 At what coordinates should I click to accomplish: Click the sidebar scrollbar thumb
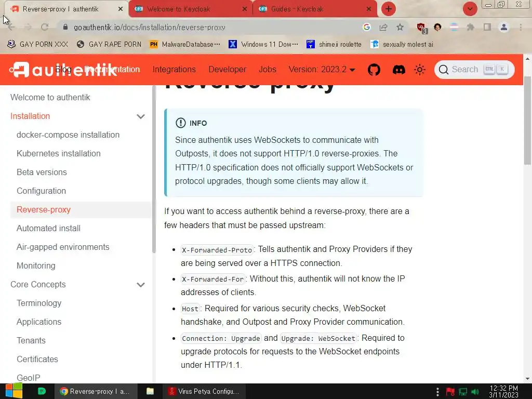[154, 170]
